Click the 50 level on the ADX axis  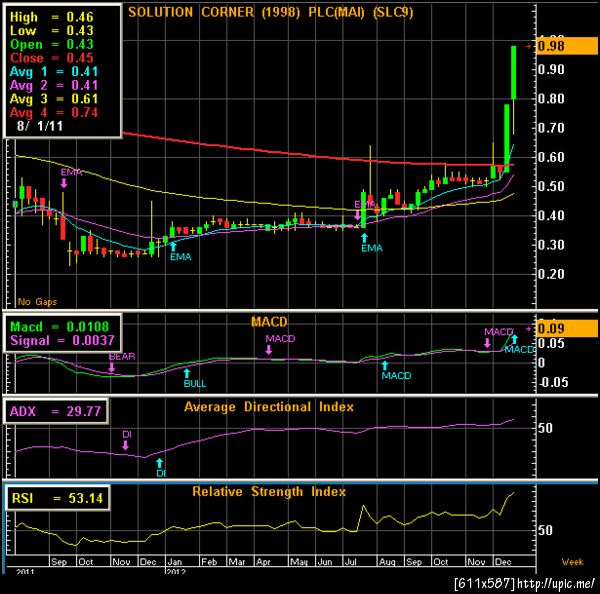click(x=545, y=428)
